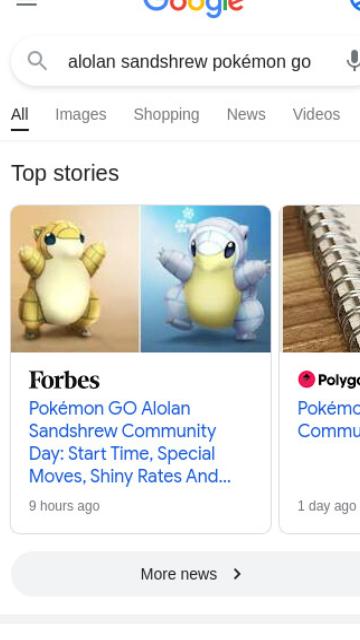The height and width of the screenshot is (640, 360).
Task: Click the Forbes publisher logo
Action: pyautogui.click(x=64, y=380)
